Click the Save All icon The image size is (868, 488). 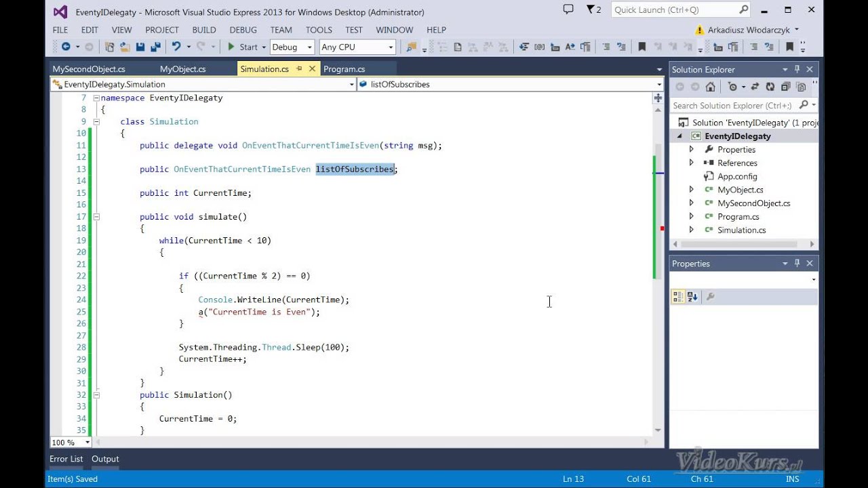pos(155,47)
